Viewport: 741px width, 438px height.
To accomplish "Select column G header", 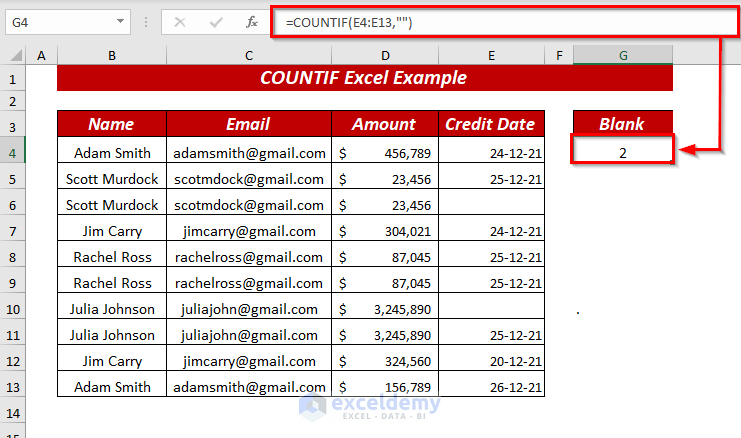I will pyautogui.click(x=623, y=56).
